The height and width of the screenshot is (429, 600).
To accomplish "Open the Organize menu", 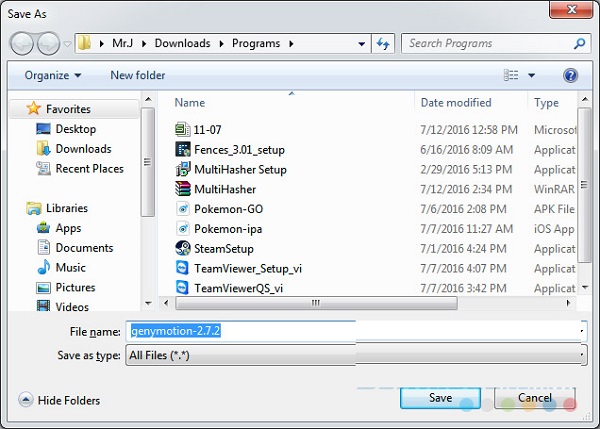I will (53, 75).
